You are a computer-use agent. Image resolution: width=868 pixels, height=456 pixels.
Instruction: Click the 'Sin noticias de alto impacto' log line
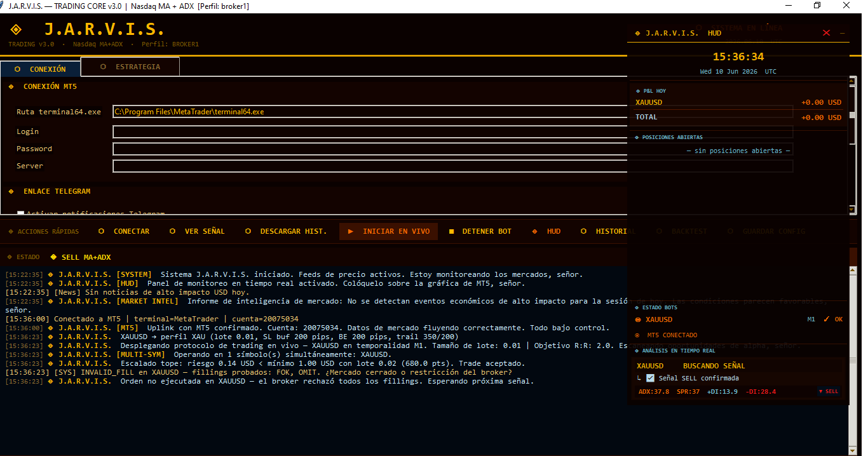coord(128,292)
